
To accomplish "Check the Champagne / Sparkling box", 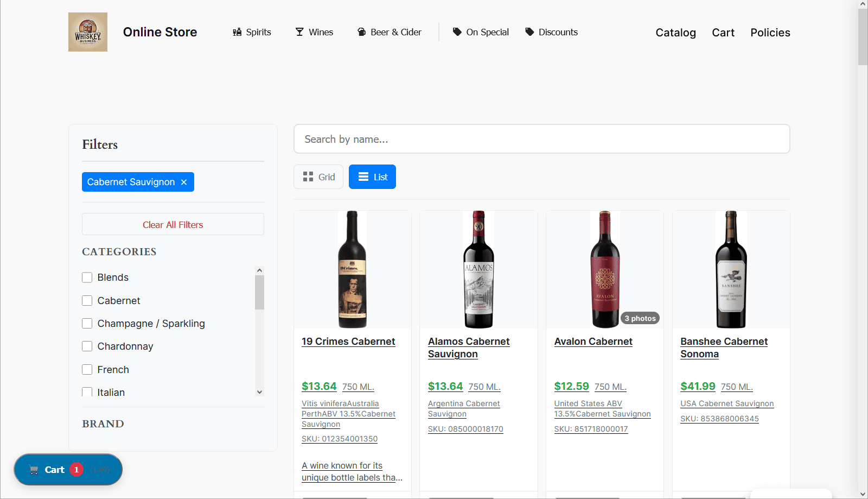I will (x=87, y=324).
